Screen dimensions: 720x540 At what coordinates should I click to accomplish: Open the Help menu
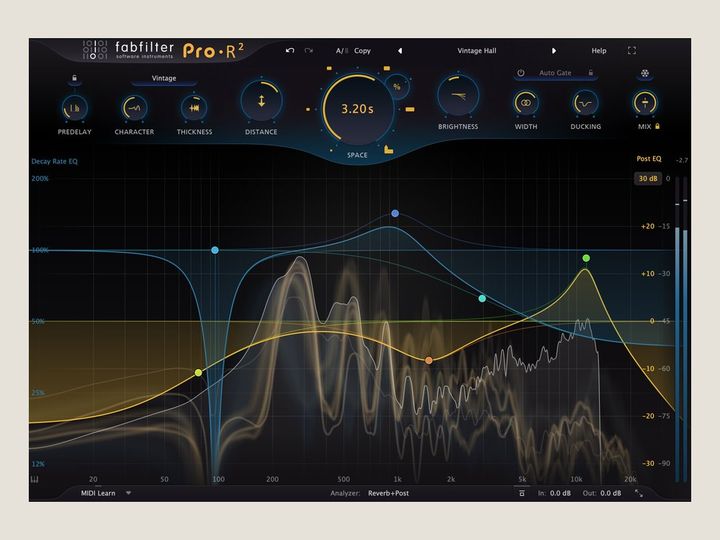coord(599,51)
